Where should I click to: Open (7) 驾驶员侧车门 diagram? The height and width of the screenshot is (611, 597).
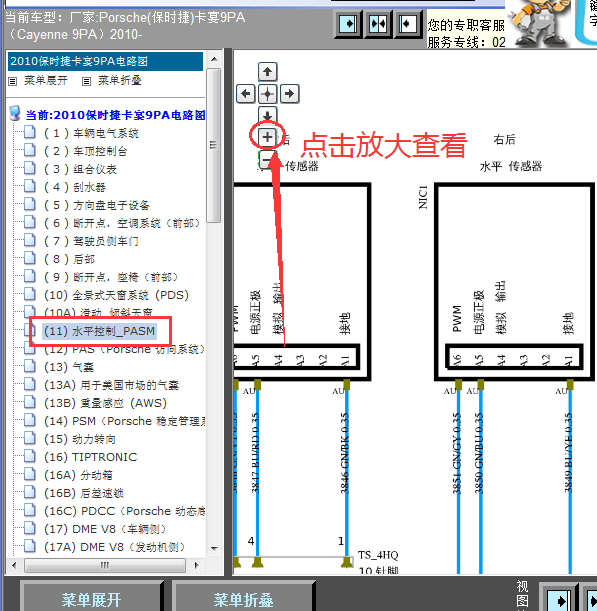91,241
